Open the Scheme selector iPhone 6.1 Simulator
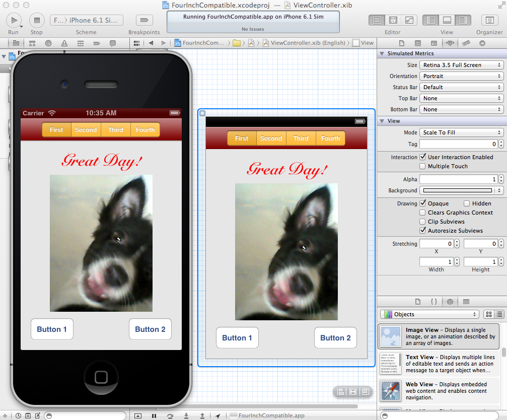507x420 pixels. [86, 20]
